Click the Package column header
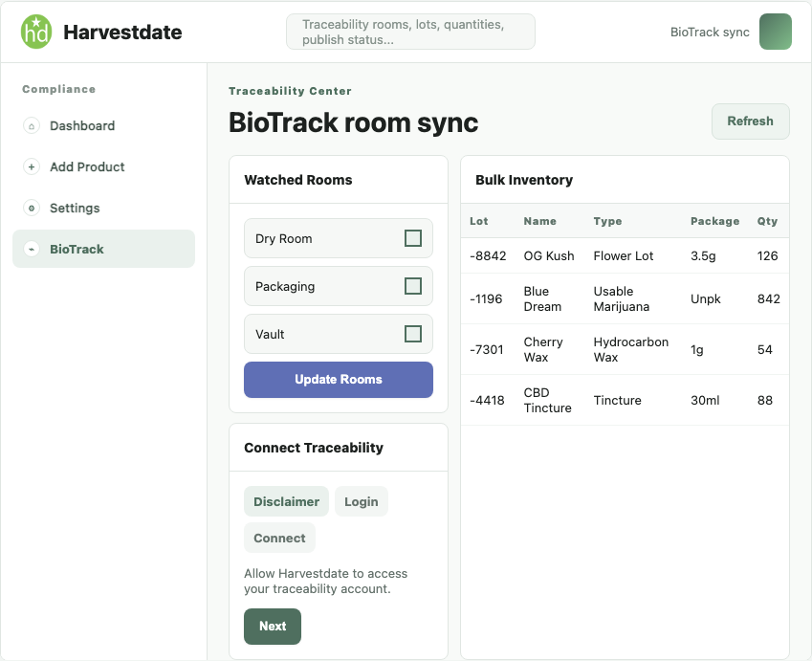812x661 pixels. pyautogui.click(x=714, y=221)
